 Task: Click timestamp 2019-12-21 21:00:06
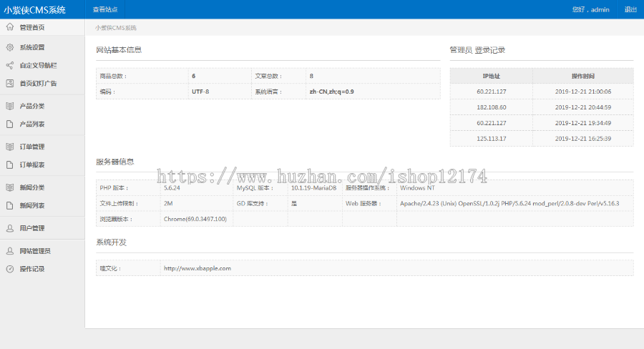582,92
